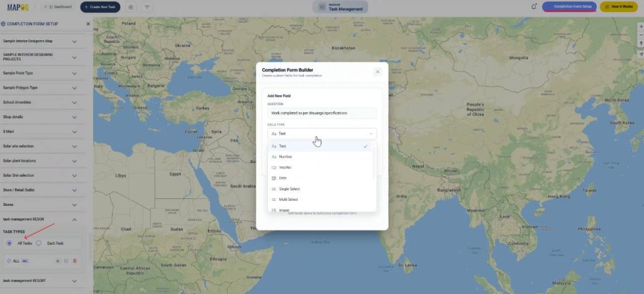Screen dimensions: 644x294
Task: Expand Sample Interior Designers Map
Action: [x=74, y=42]
